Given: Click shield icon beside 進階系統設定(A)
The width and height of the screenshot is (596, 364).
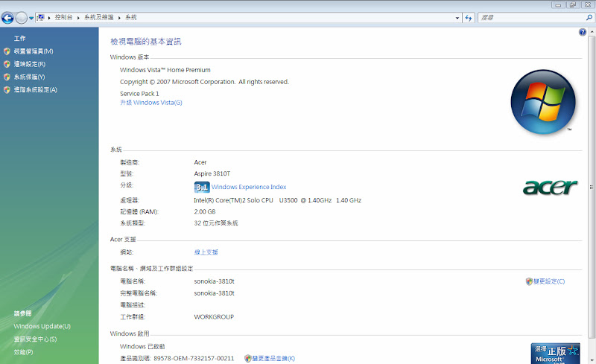Looking at the screenshot, I should 7,90.
